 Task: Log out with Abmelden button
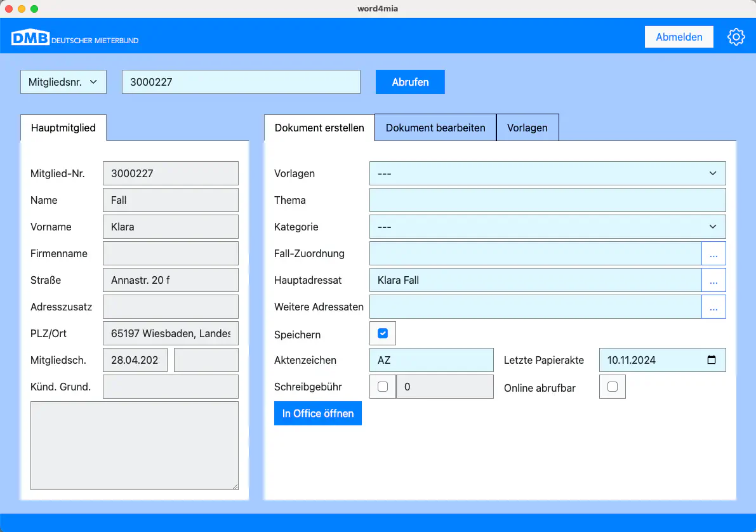679,37
